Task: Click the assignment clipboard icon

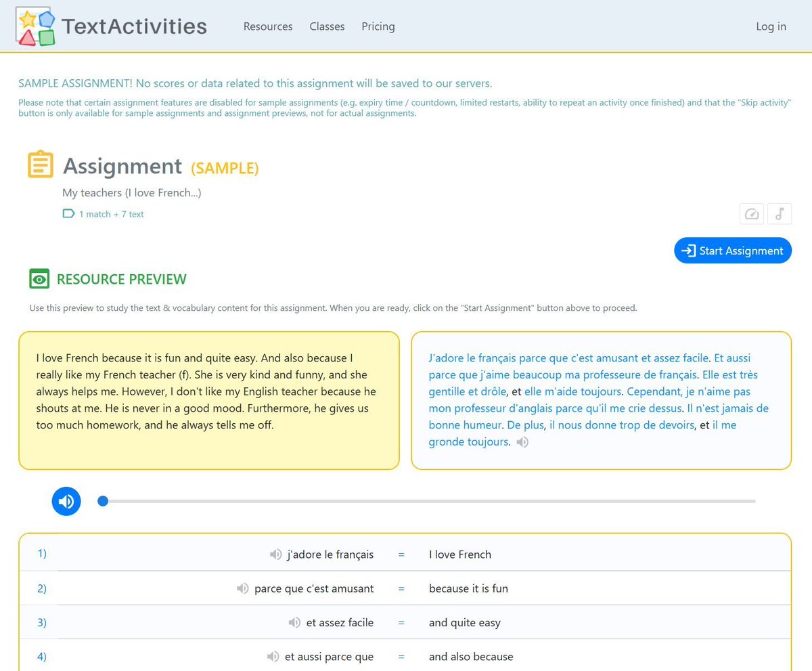Action: (41, 165)
